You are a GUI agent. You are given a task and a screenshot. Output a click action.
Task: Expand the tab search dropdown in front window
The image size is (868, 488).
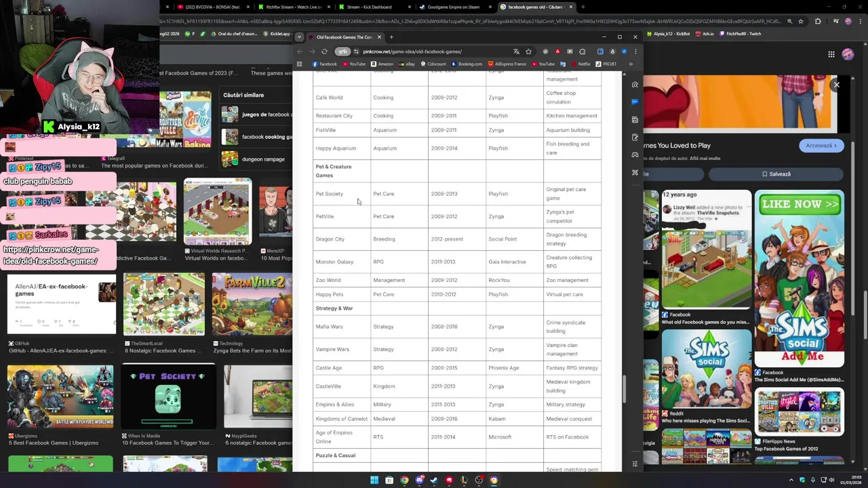pos(299,37)
